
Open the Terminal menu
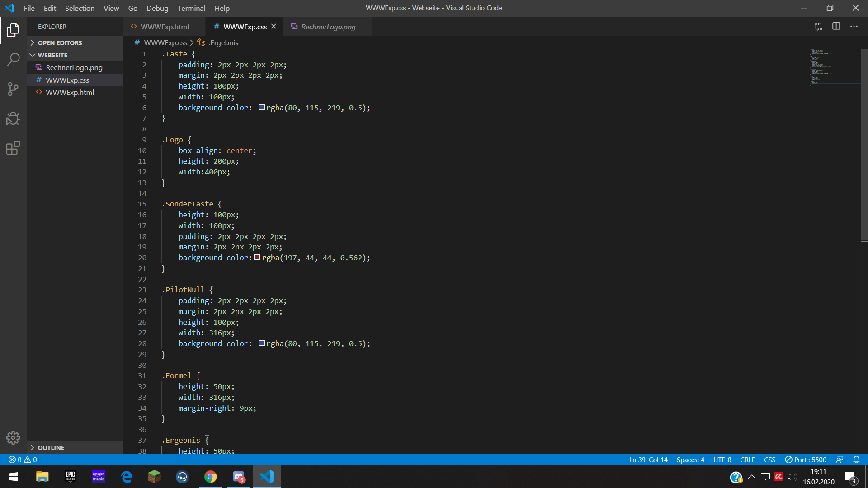191,8
